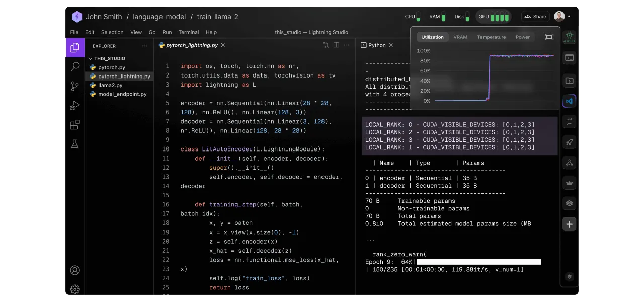Go to language-model breadcrumb

(159, 17)
